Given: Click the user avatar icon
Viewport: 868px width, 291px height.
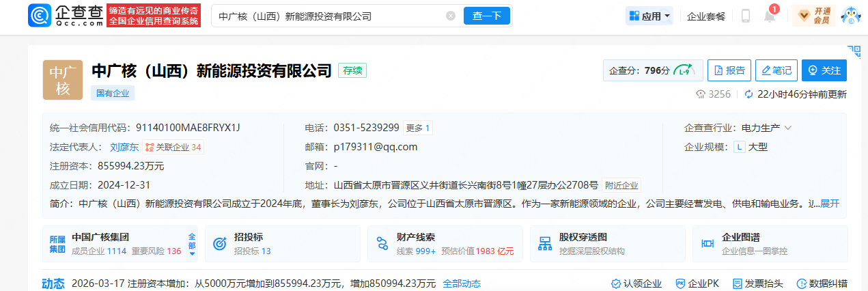Looking at the screenshot, I should 850,16.
